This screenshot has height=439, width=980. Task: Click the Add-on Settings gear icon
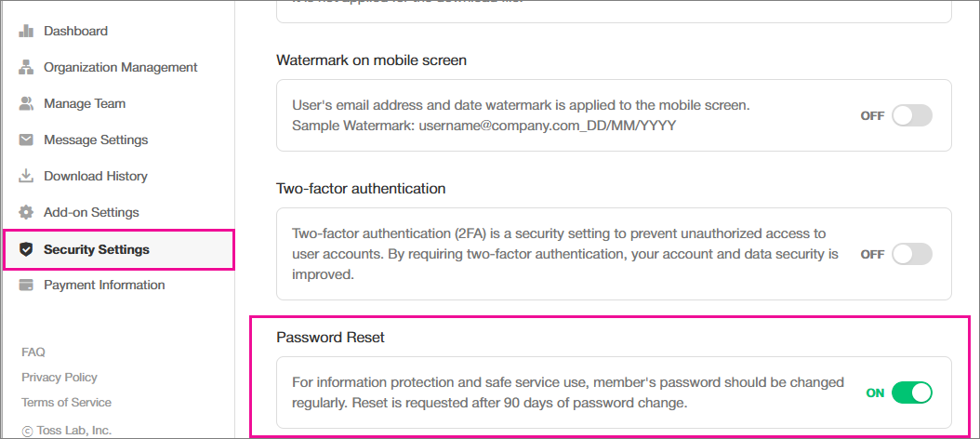26,212
